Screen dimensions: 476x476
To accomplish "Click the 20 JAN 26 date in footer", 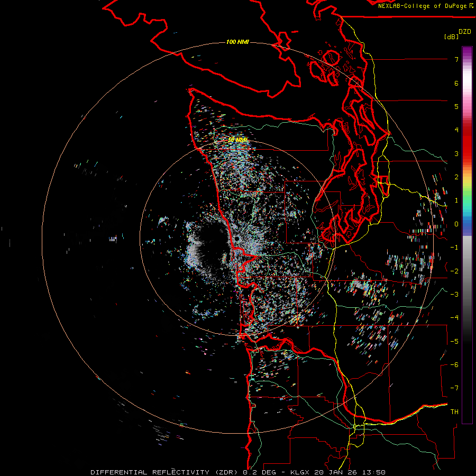I will [335, 472].
